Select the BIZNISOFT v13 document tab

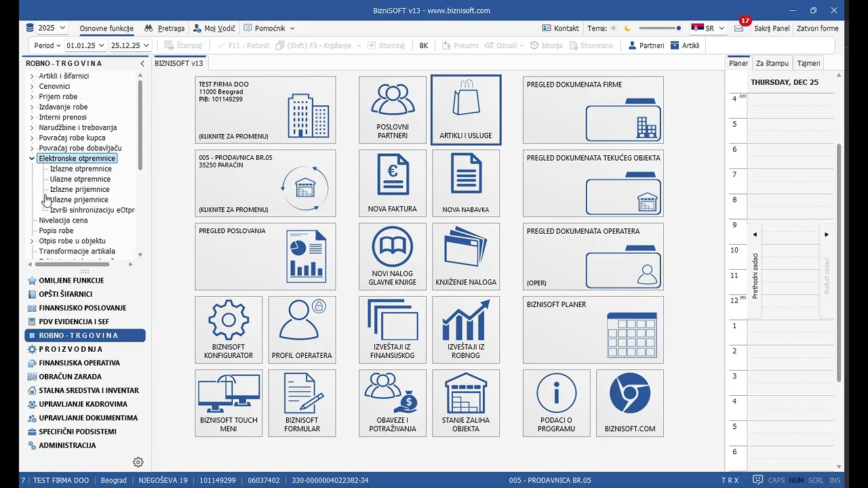tap(179, 63)
